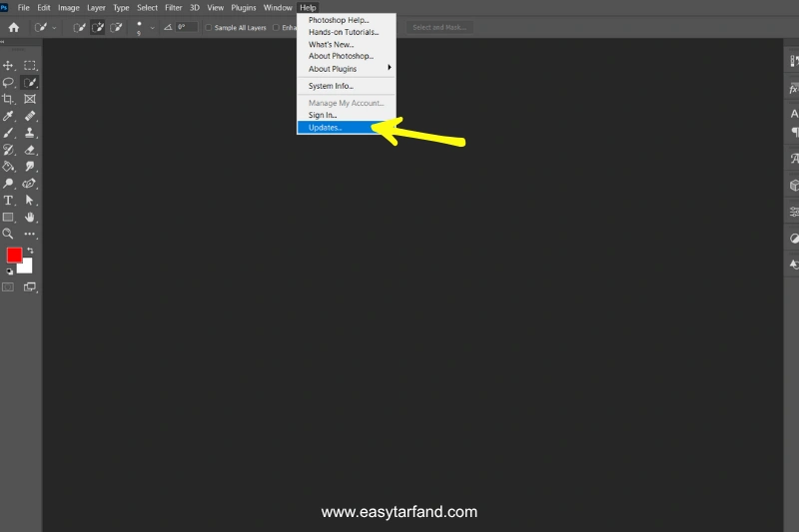Viewport: 799px width, 532px height.
Task: Enable the Sample All Layers checkbox
Action: [x=209, y=27]
